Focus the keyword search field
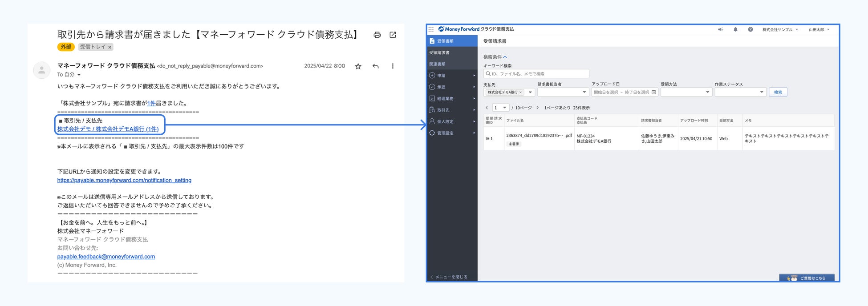 [x=536, y=74]
